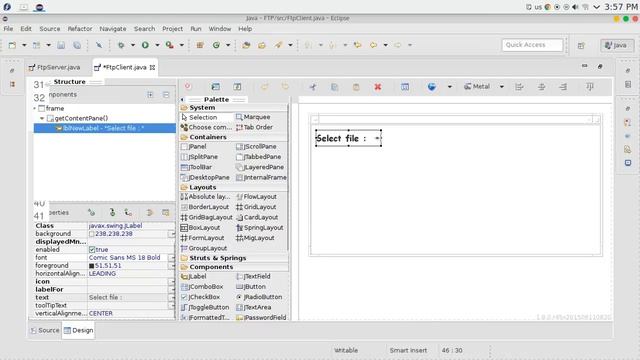Close the FtpClient.java editor tab
Viewport: 640px width, 360px height.
click(153, 67)
